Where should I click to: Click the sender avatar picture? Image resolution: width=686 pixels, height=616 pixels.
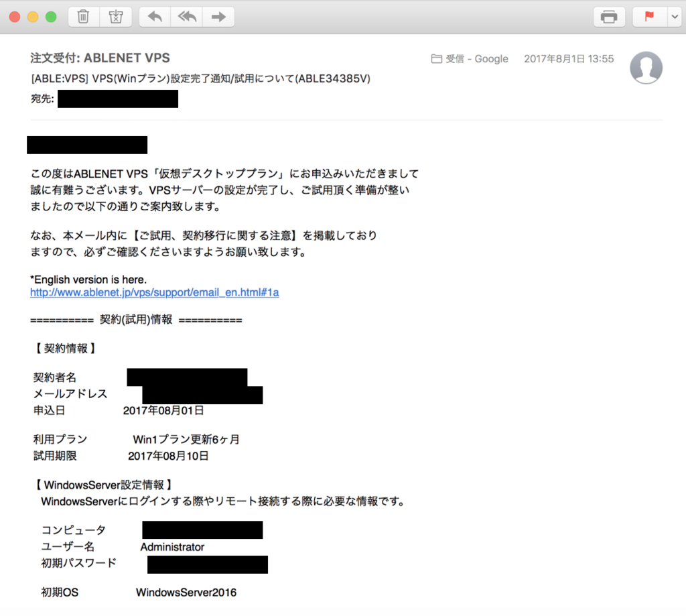pos(646,68)
